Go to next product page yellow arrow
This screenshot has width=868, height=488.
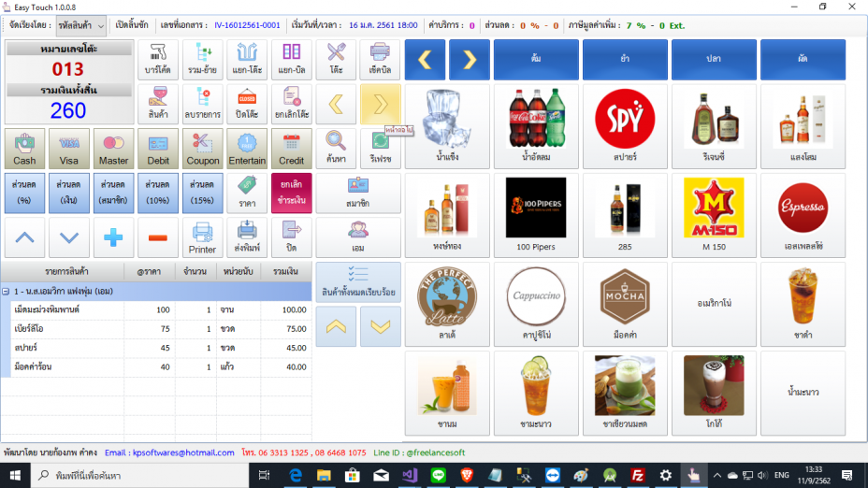click(381, 104)
